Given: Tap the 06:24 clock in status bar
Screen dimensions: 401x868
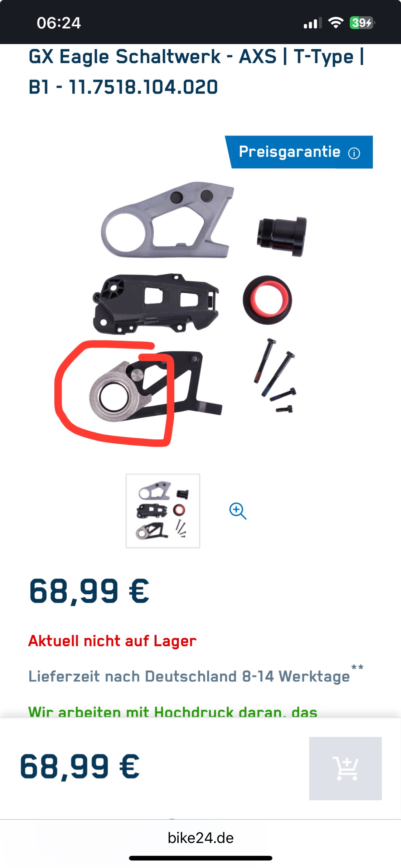Looking at the screenshot, I should coord(59,23).
